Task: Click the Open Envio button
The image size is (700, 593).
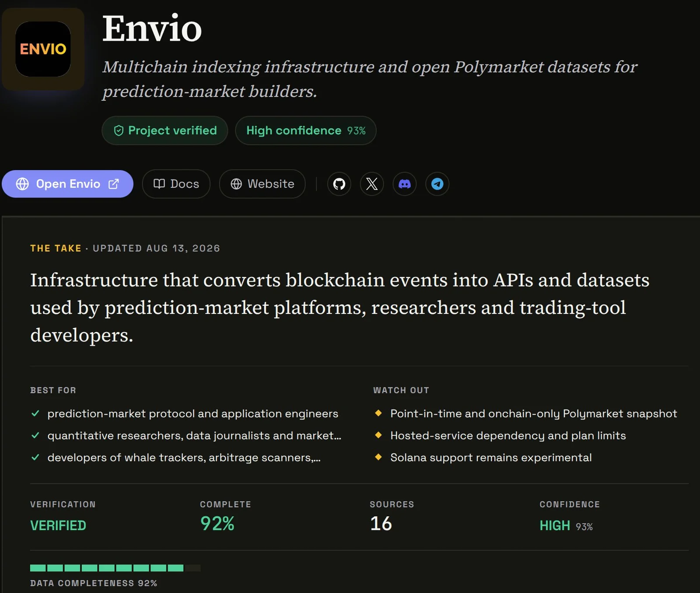Action: click(x=67, y=184)
